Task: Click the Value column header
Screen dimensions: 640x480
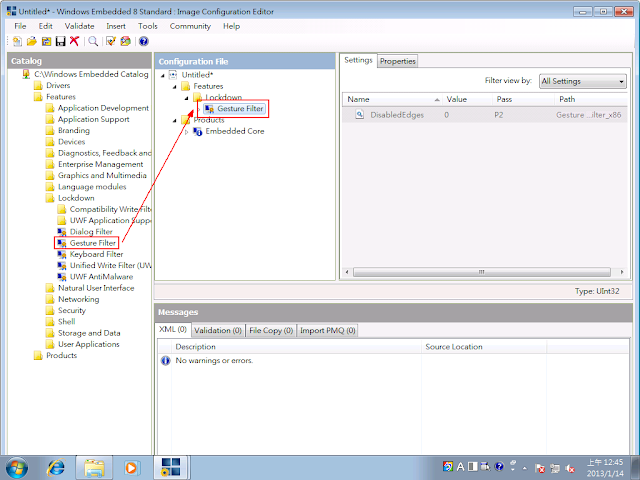Action: 468,99
